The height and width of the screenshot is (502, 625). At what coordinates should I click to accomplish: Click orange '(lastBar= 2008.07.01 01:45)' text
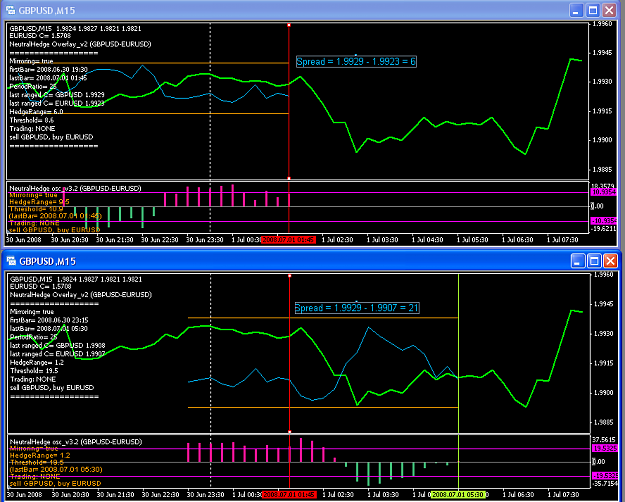55,216
